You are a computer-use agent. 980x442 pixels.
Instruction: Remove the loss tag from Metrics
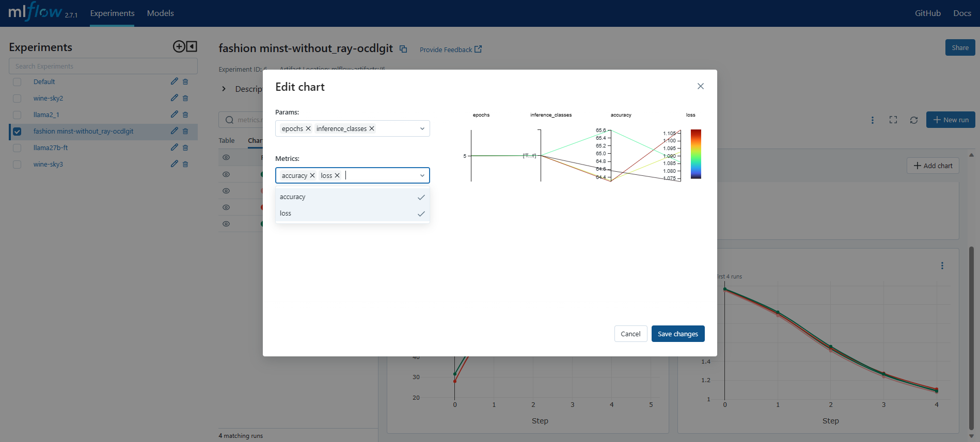coord(337,176)
